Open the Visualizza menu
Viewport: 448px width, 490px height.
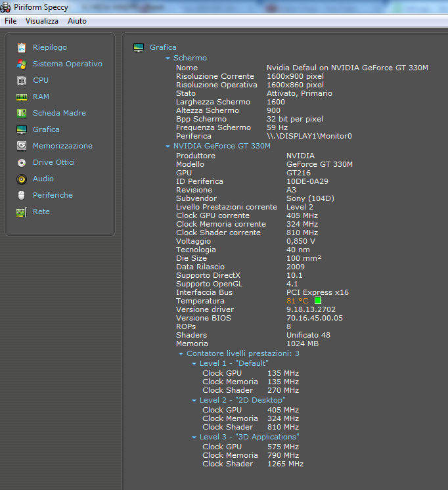pyautogui.click(x=42, y=21)
